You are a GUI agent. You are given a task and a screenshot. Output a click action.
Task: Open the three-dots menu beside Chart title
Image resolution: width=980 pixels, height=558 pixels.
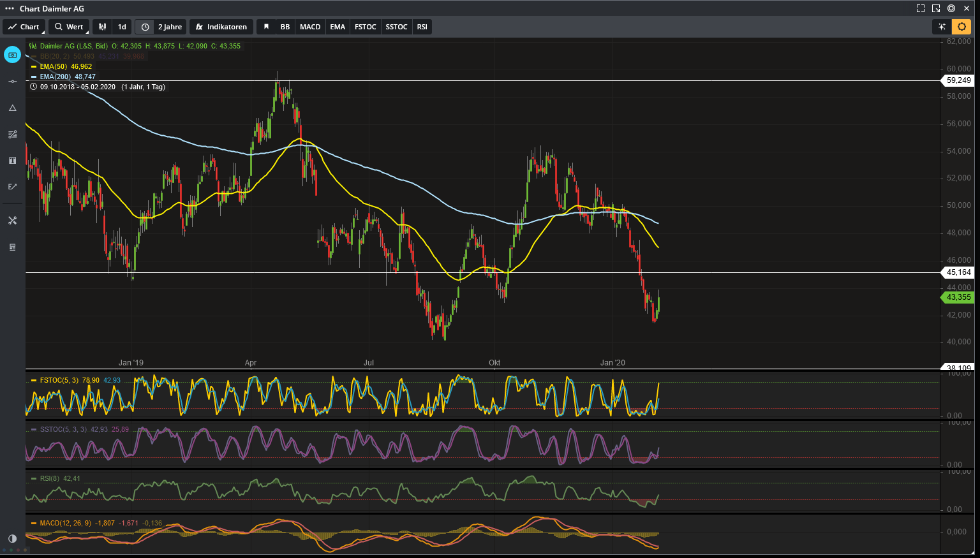tap(9, 8)
